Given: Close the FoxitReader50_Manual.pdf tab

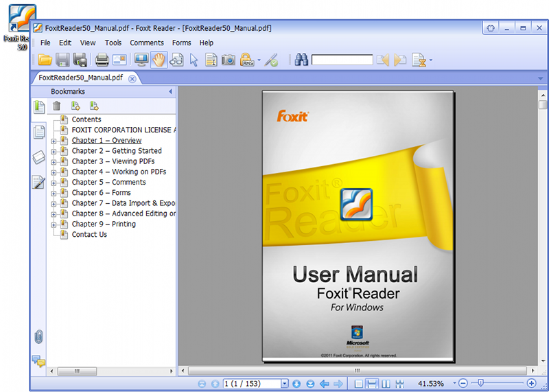Looking at the screenshot, I should (132, 79).
